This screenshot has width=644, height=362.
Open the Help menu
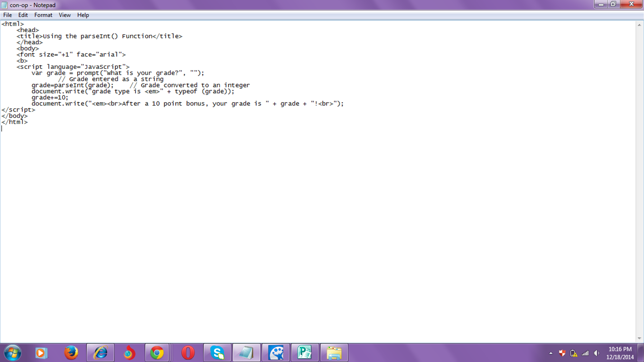point(83,15)
